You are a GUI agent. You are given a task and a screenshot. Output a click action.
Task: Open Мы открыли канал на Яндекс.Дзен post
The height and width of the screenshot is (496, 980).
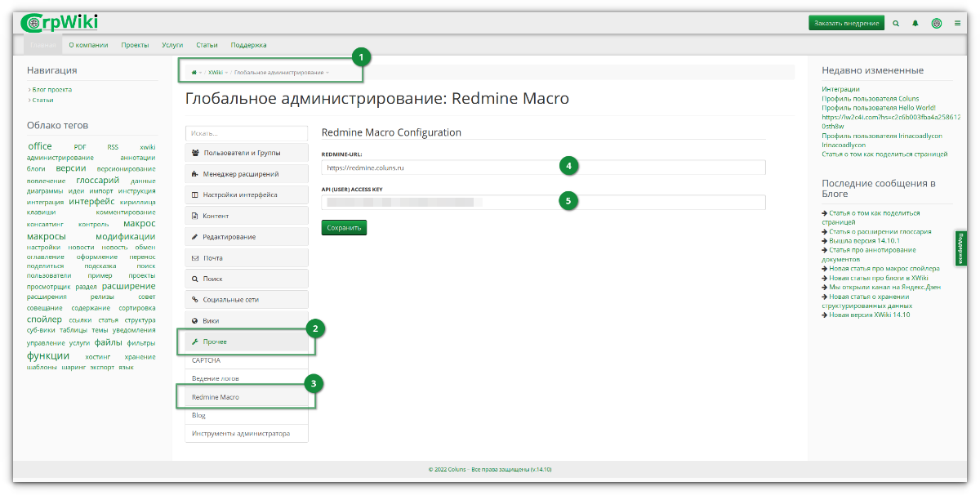[885, 287]
